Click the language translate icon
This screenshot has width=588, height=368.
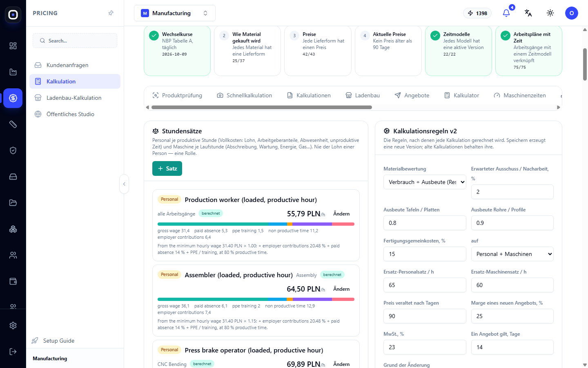[528, 13]
